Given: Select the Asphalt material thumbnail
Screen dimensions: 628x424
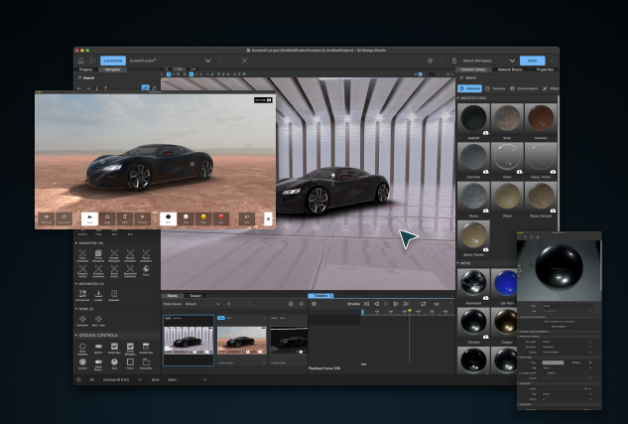Looking at the screenshot, I should 473,120.
